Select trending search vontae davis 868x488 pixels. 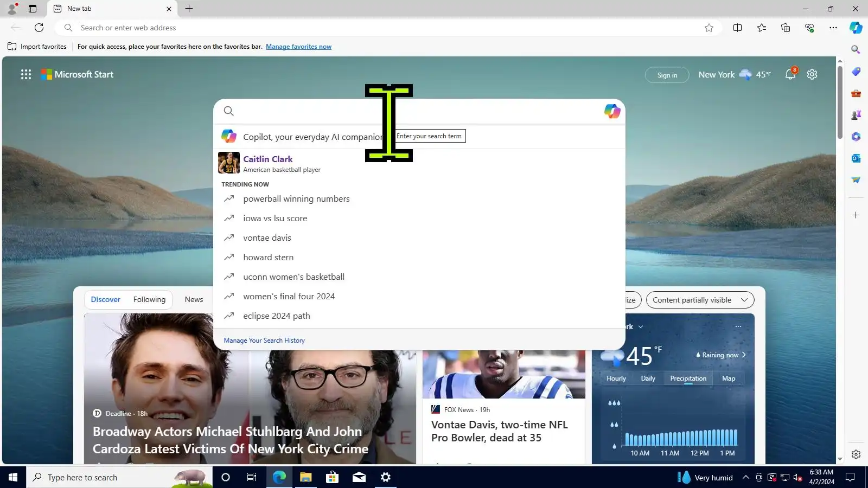pyautogui.click(x=419, y=238)
